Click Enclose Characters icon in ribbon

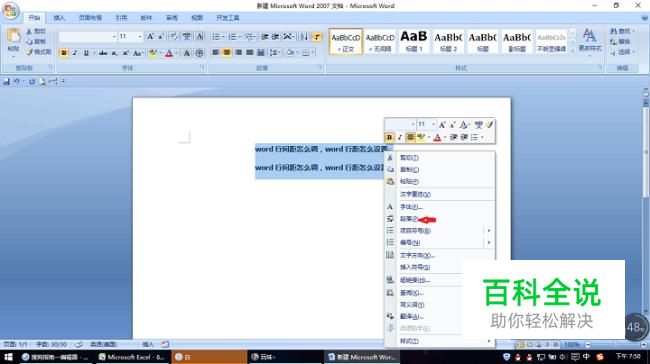point(199,53)
